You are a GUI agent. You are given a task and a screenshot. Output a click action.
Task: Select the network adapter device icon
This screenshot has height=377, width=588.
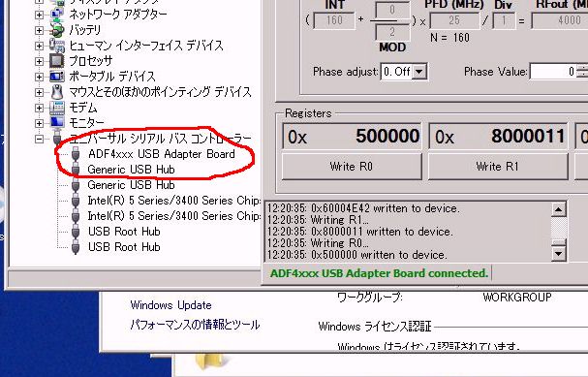(x=57, y=15)
